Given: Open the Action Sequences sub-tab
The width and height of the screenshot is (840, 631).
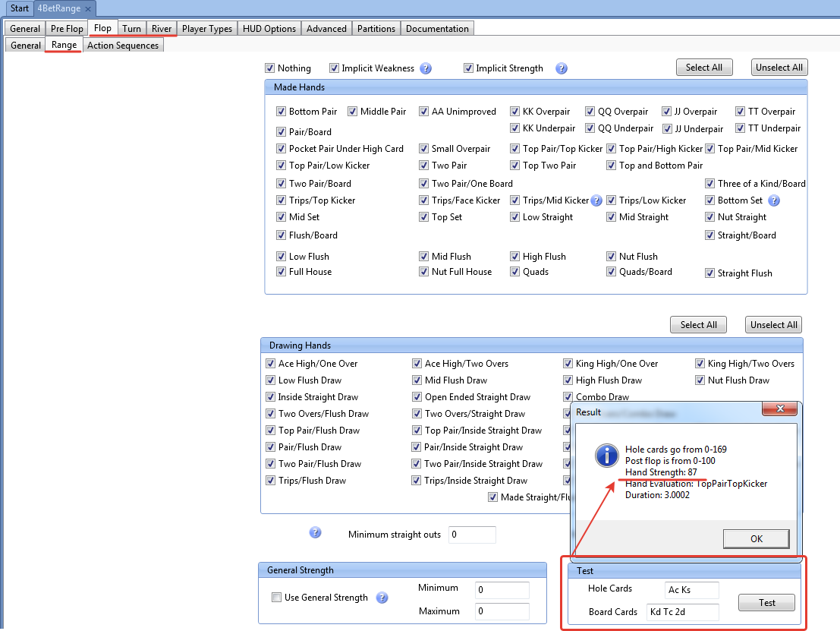Looking at the screenshot, I should tap(123, 46).
